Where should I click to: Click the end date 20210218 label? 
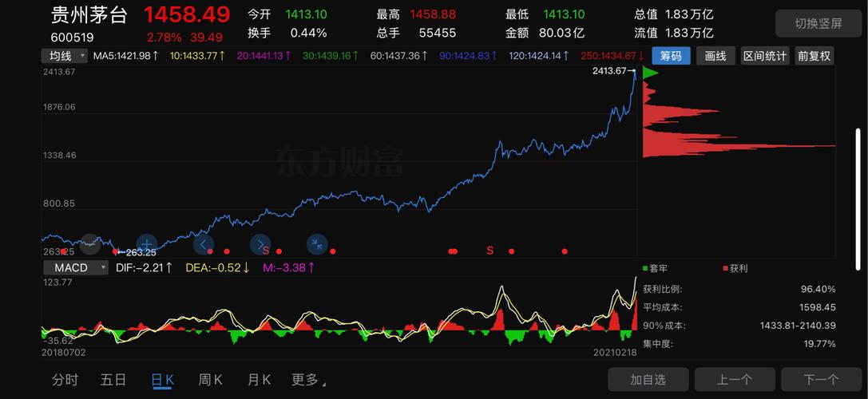point(615,352)
